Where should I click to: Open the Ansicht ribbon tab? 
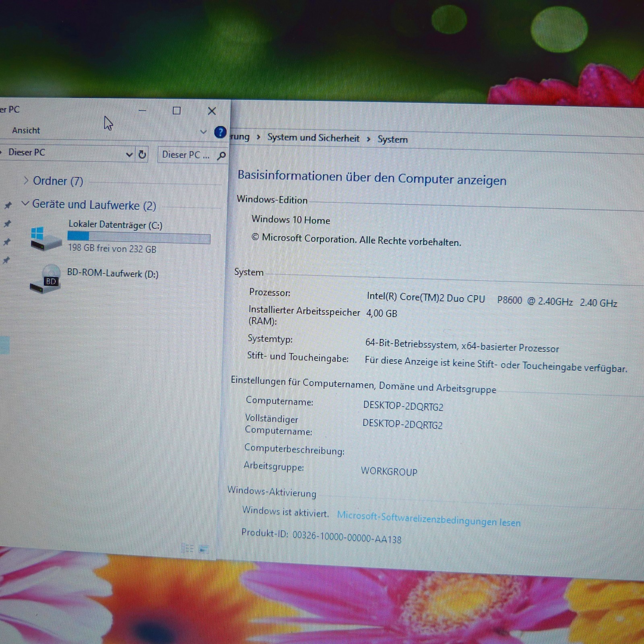pyautogui.click(x=26, y=130)
